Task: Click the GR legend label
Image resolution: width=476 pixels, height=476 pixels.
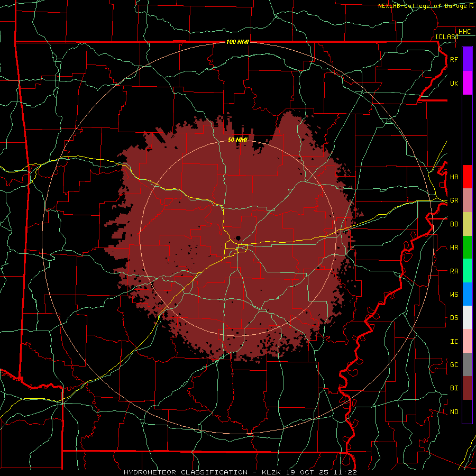Action: coord(454,200)
